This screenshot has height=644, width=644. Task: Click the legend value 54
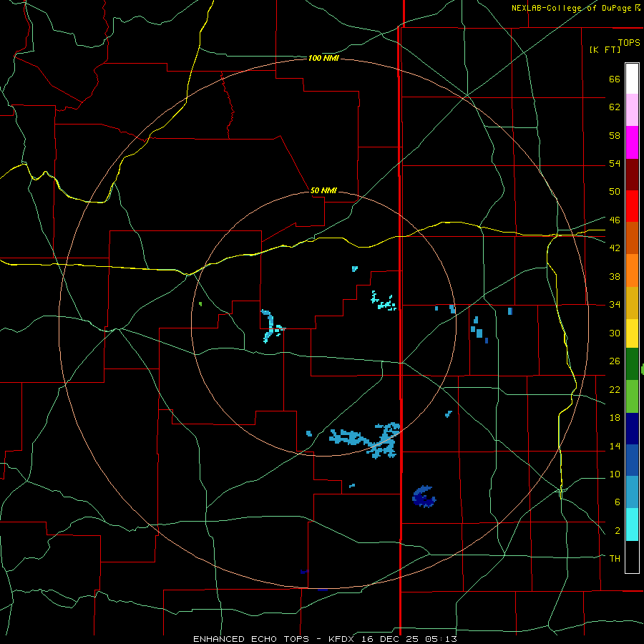pos(615,163)
